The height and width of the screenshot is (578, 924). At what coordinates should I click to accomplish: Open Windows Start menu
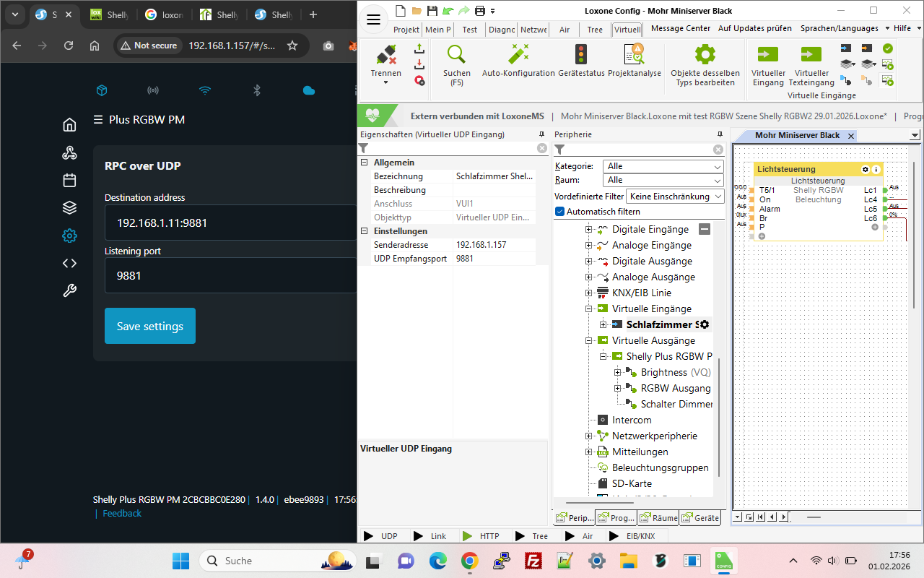(x=180, y=561)
